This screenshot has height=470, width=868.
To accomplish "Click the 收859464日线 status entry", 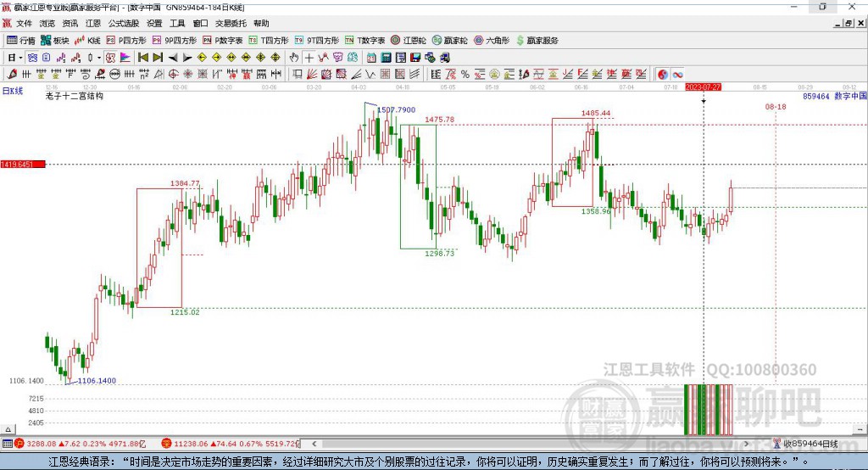I will 806,444.
